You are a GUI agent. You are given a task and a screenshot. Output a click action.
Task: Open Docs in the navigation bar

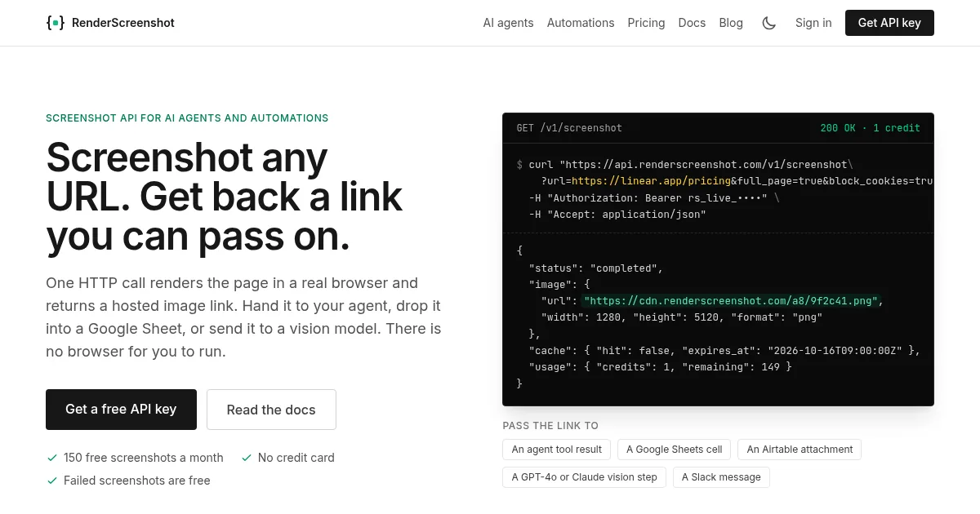click(692, 23)
